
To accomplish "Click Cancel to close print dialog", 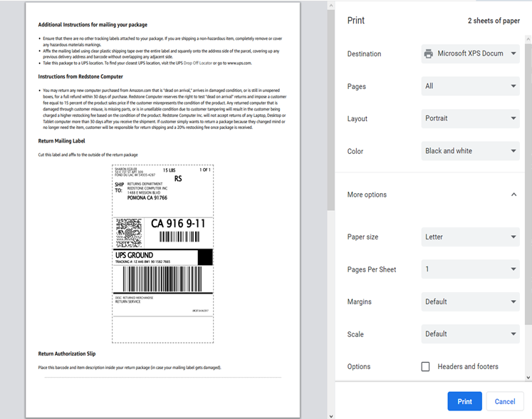I will pyautogui.click(x=505, y=401).
